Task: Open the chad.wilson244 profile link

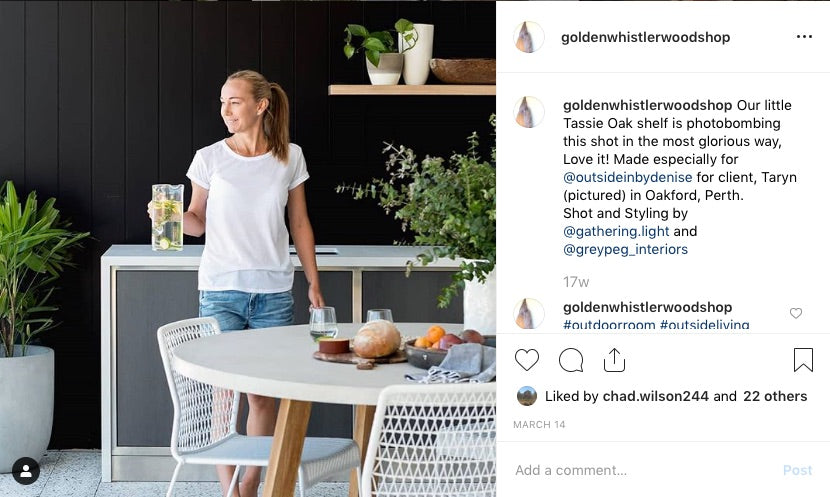Action: 655,396
